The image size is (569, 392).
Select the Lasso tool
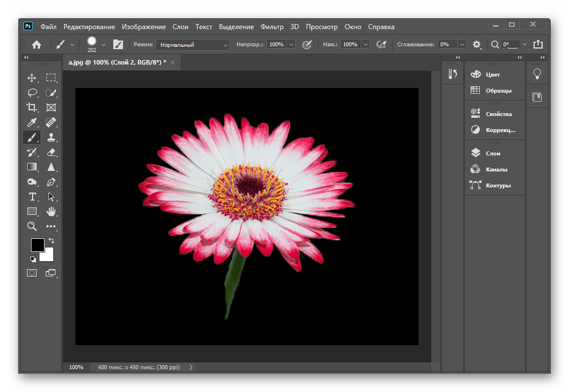point(32,93)
